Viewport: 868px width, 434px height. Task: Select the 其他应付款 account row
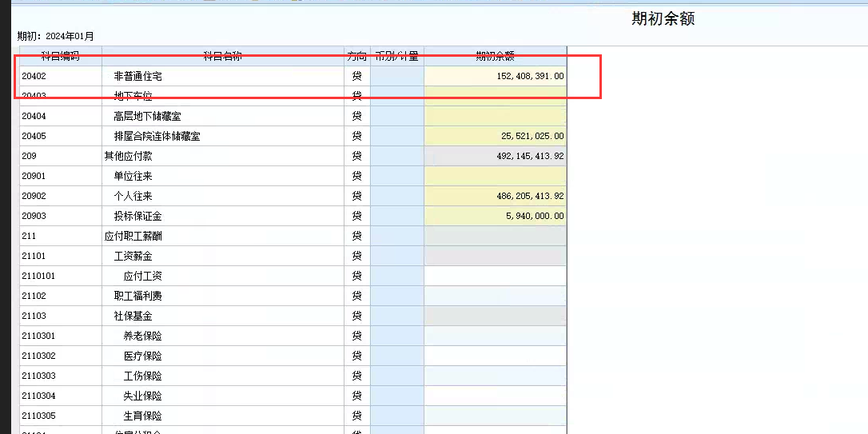click(293, 156)
